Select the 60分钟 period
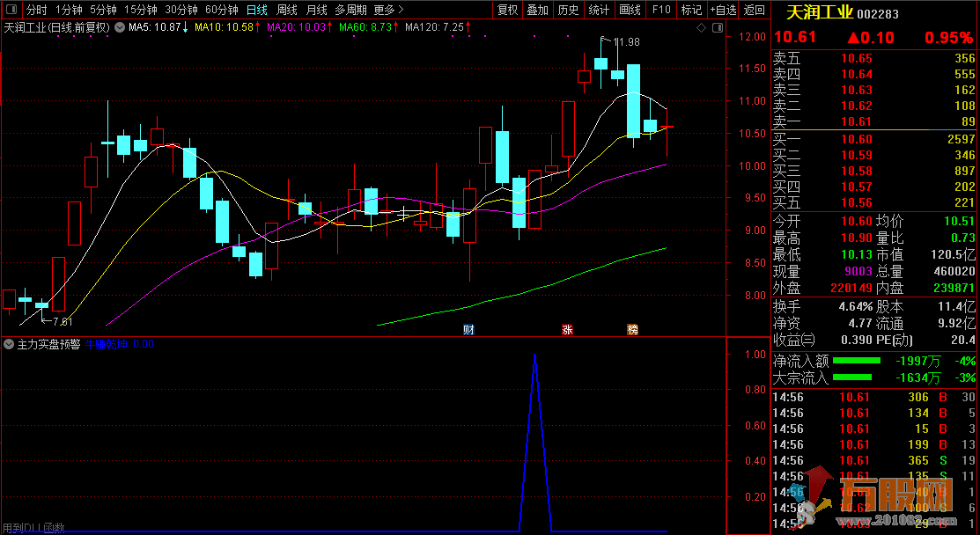The width and height of the screenshot is (980, 535). pyautogui.click(x=222, y=10)
